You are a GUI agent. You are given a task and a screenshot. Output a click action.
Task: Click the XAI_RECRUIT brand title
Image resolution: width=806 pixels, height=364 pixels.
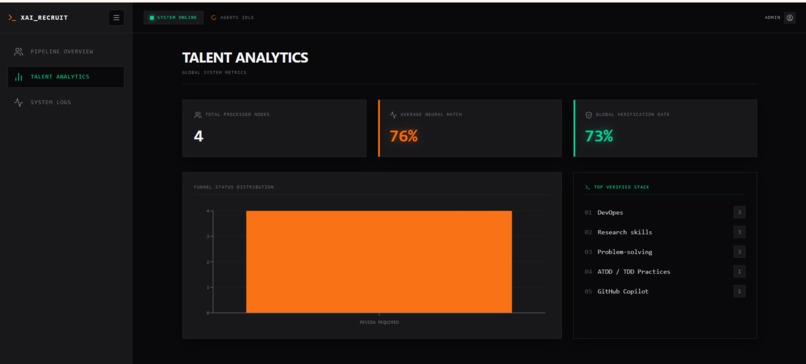pos(44,17)
